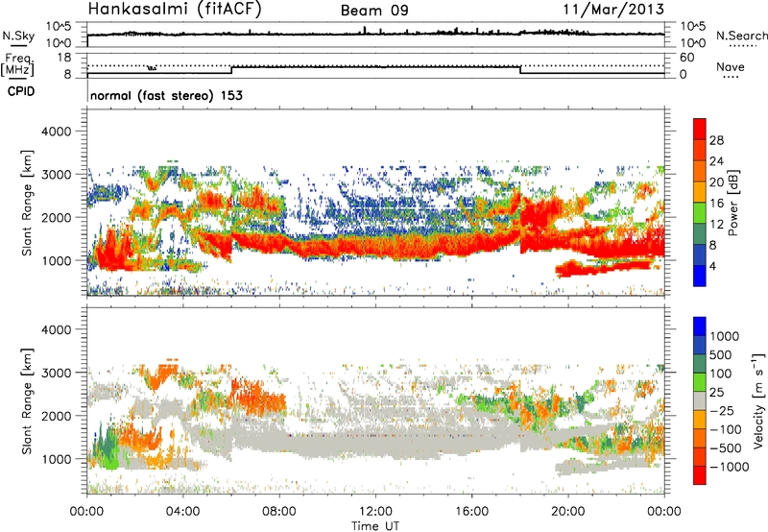768x532 pixels.
Task: Click the 20:00 time tick label
Action: click(568, 512)
